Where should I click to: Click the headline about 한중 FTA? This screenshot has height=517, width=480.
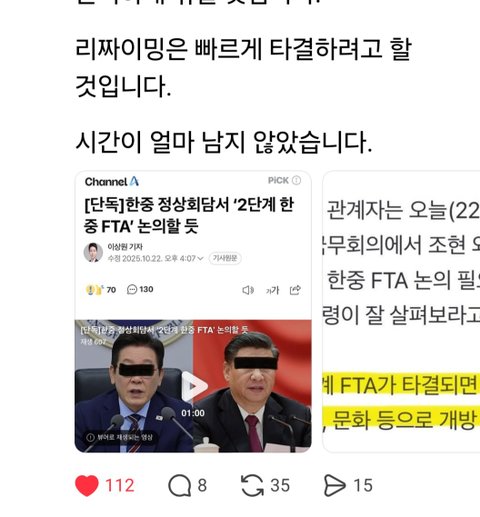(189, 215)
